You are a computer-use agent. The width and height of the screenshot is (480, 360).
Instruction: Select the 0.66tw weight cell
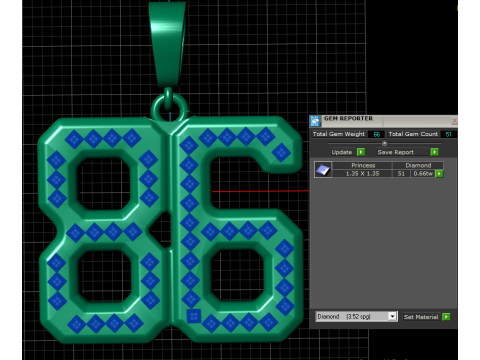pyautogui.click(x=423, y=173)
